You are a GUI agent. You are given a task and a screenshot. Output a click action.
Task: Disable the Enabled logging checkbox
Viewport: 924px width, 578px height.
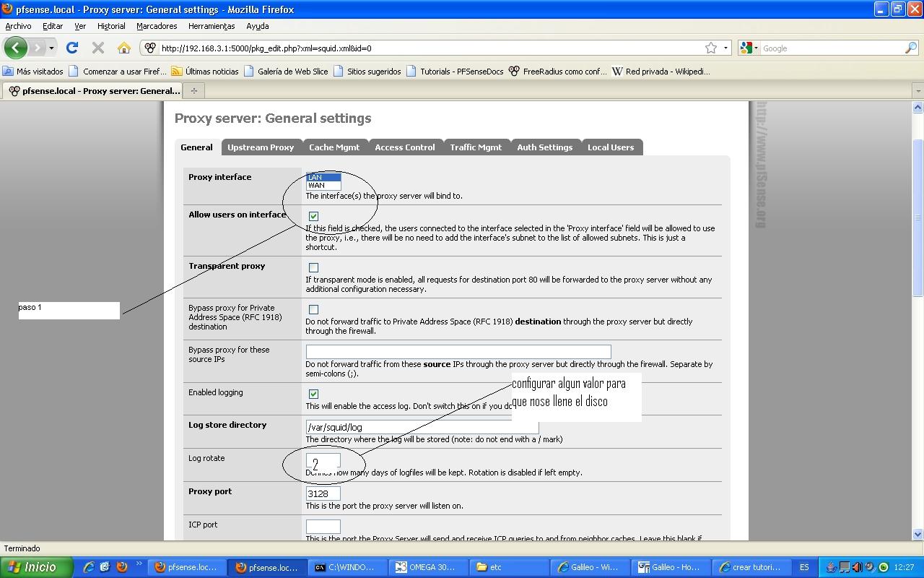click(313, 394)
